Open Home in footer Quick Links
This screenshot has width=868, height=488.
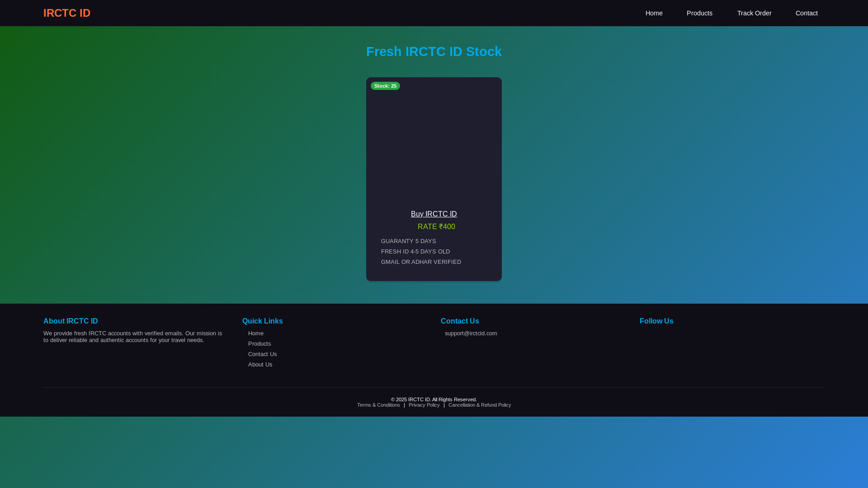256,333
